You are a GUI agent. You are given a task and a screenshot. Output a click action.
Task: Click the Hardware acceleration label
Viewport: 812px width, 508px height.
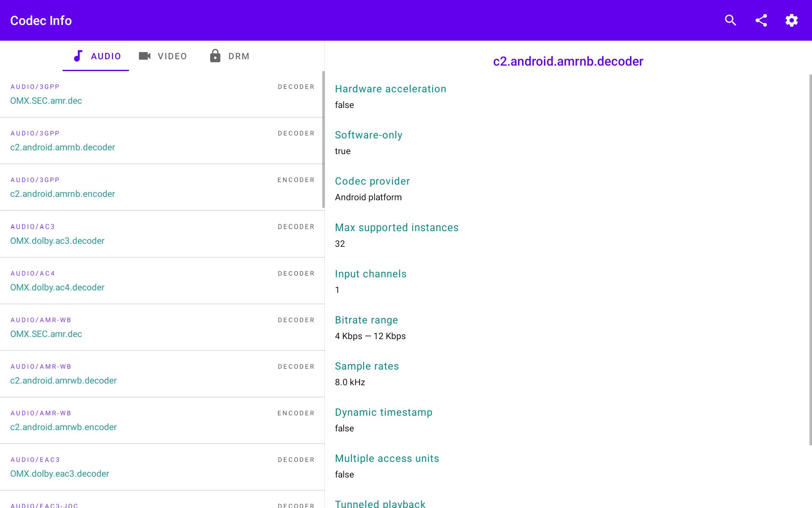click(x=390, y=89)
